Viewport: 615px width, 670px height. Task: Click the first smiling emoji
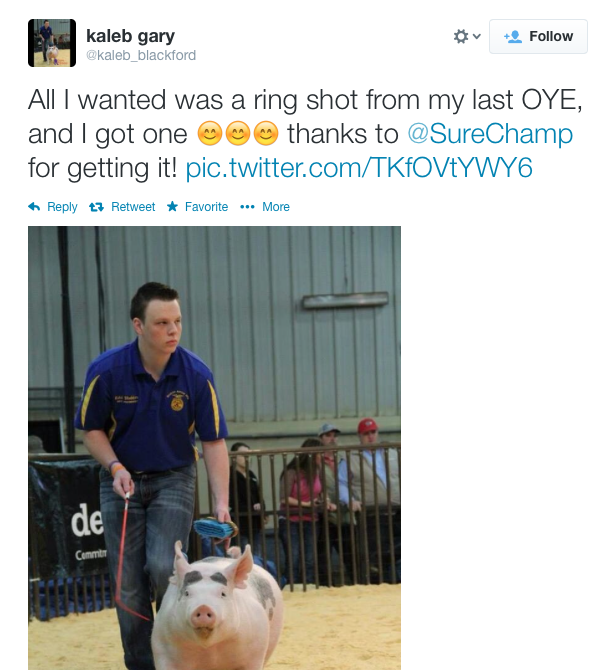tap(209, 134)
